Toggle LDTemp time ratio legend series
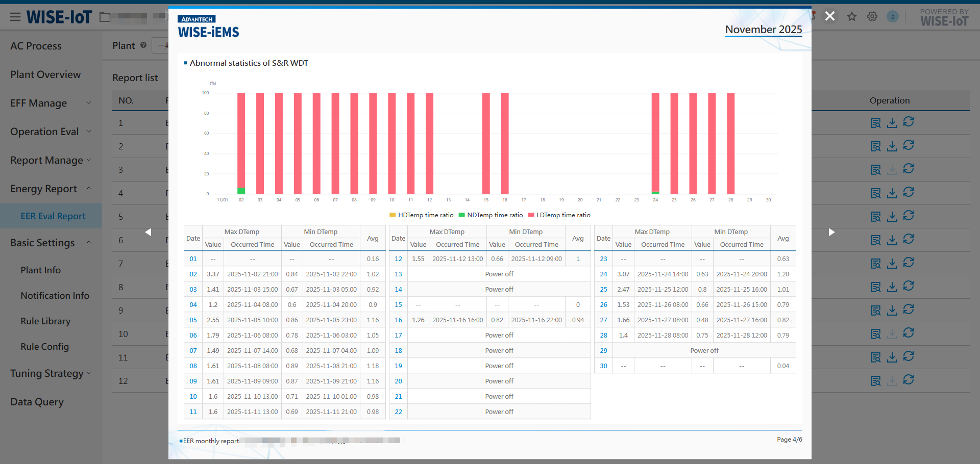 (x=559, y=215)
